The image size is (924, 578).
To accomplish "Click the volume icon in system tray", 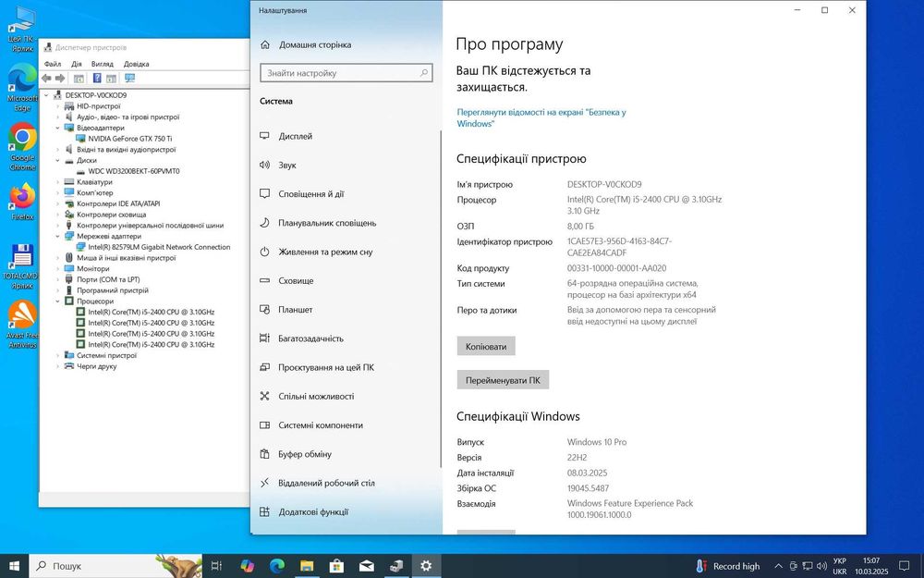I will (x=822, y=566).
